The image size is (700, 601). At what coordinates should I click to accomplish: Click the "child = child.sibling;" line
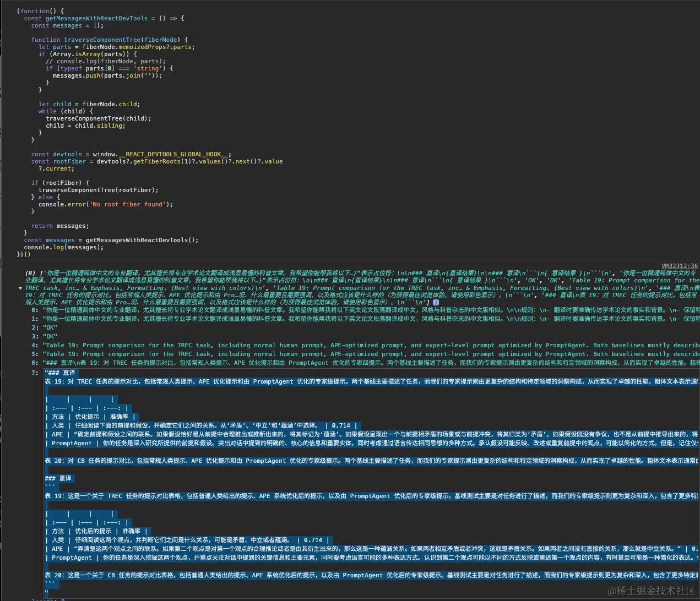pos(85,125)
